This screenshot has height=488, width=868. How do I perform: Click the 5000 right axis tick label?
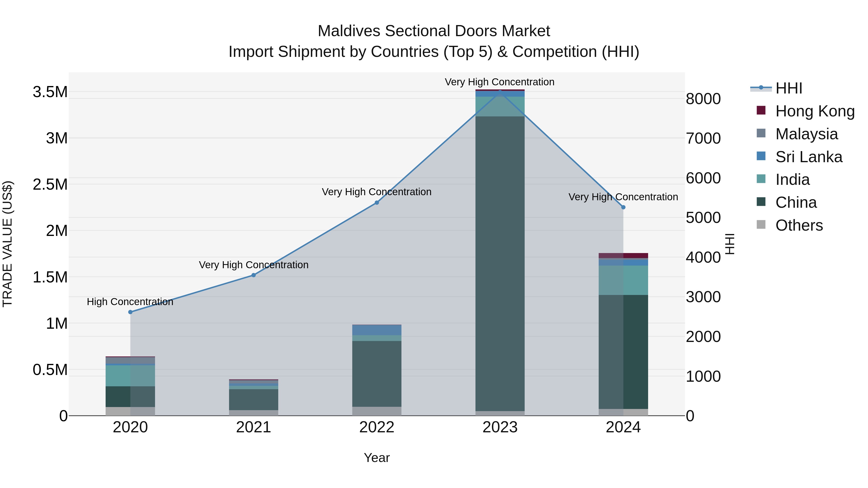coord(704,218)
